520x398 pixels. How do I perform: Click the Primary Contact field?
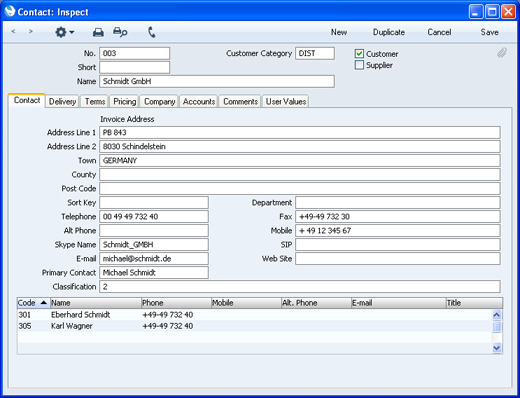tap(154, 272)
